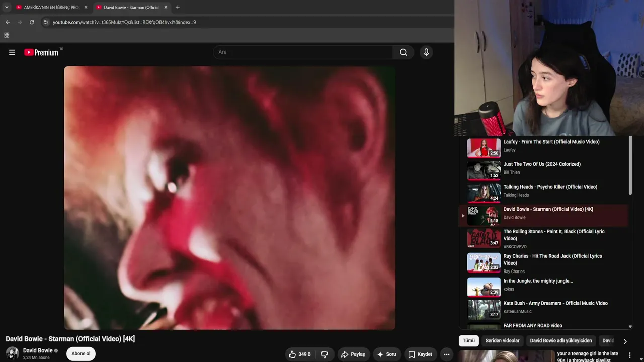Reload the YouTube page
Image resolution: width=644 pixels, height=362 pixels.
[x=32, y=22]
